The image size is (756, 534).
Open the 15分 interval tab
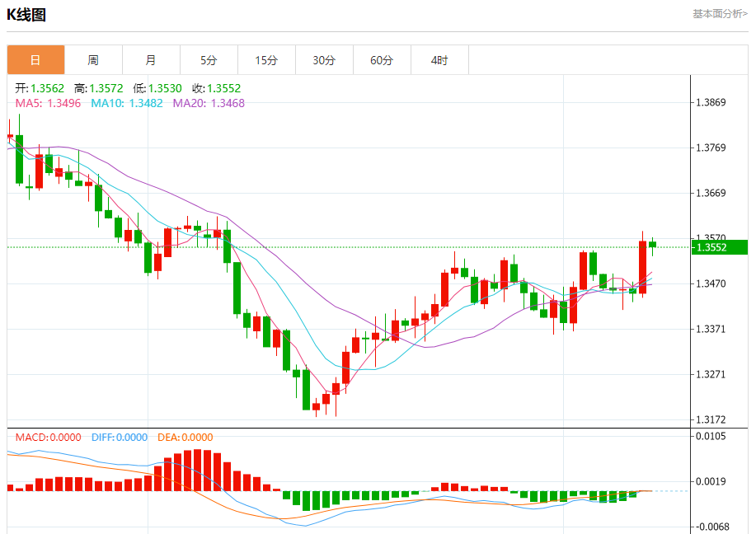pyautogui.click(x=266, y=60)
